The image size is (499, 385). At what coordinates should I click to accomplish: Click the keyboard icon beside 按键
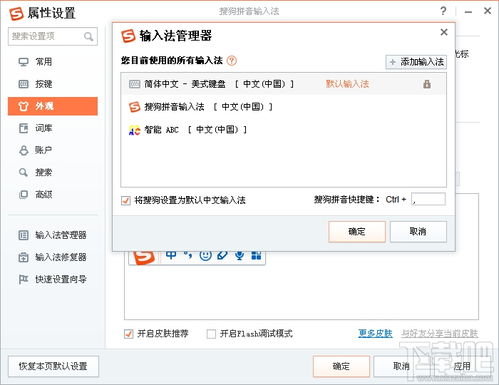[23, 84]
